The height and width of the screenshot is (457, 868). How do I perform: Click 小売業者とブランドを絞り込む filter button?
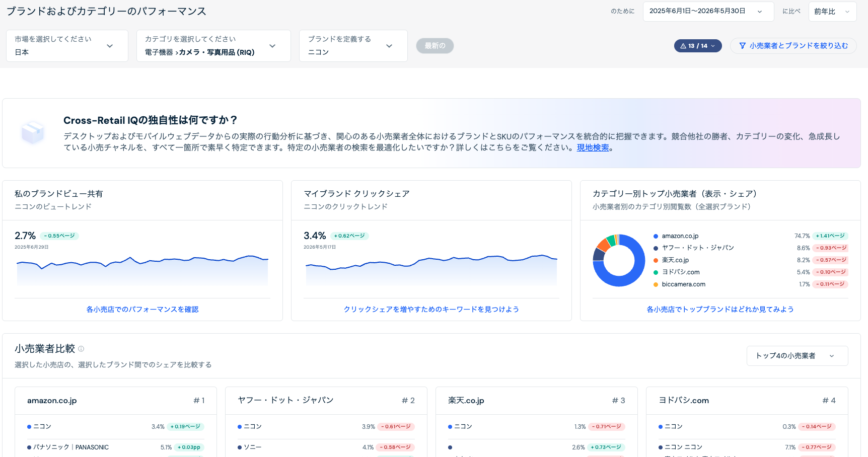click(793, 46)
